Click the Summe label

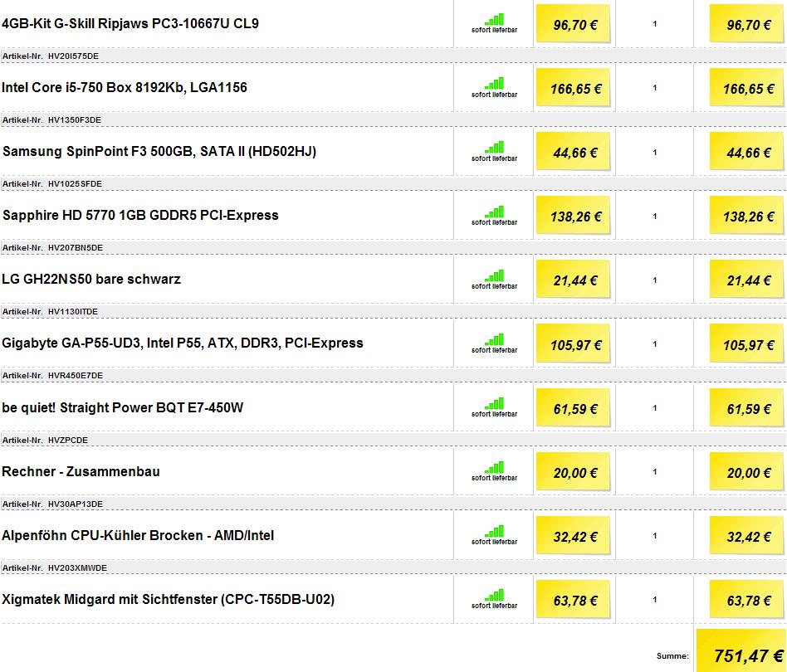672,656
